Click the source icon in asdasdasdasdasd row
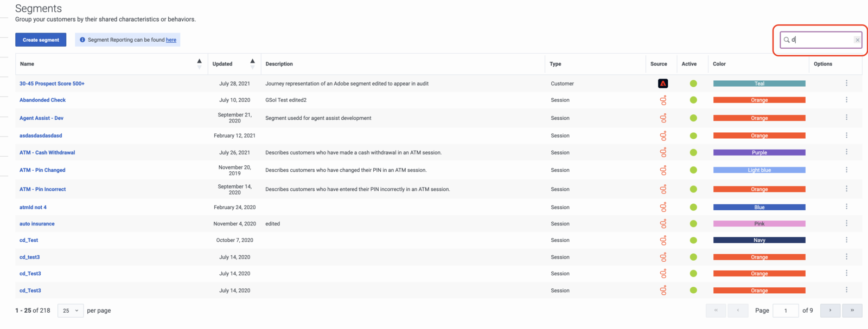This screenshot has height=329, width=868. (663, 136)
